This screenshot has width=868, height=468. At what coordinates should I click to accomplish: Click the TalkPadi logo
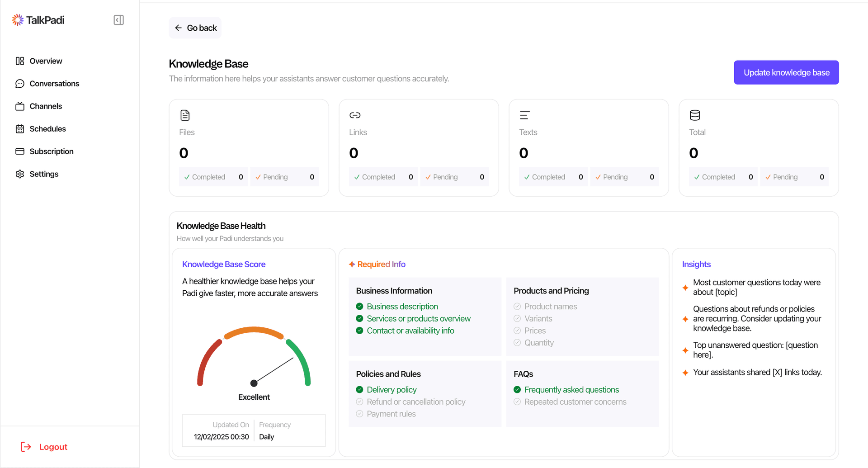pyautogui.click(x=38, y=20)
